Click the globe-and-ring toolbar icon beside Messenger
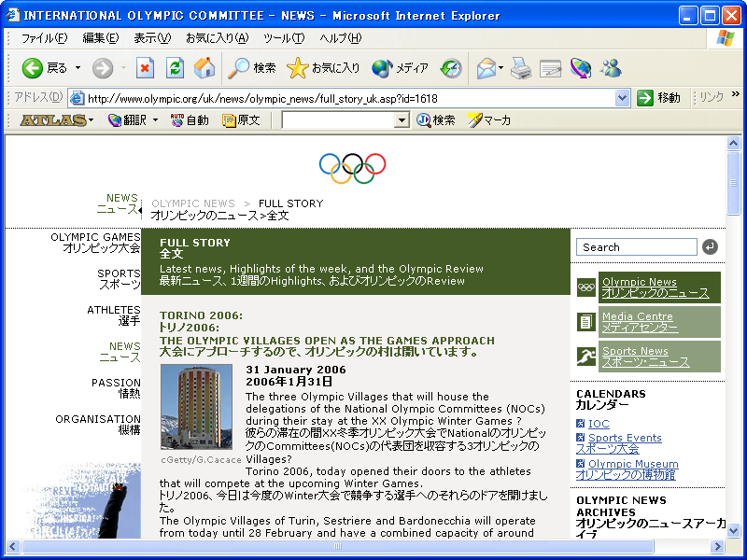 [580, 68]
